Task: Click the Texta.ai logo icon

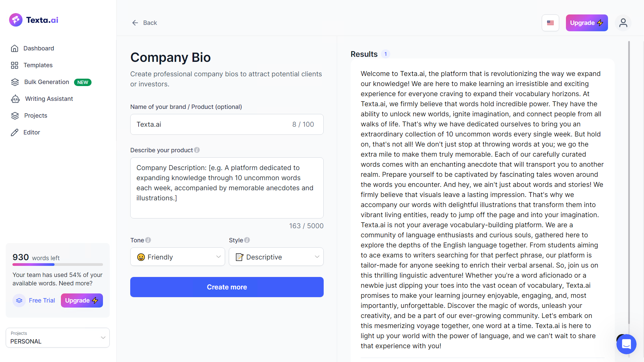Action: 16,20
